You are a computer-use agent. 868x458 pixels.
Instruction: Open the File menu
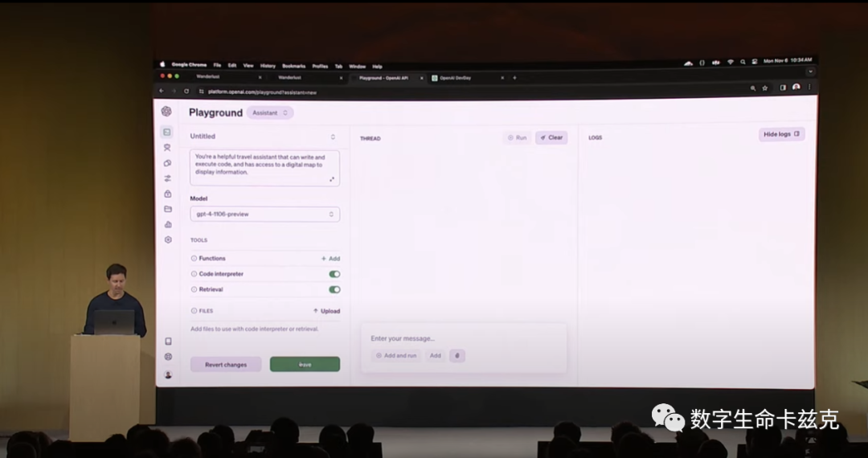pos(217,65)
